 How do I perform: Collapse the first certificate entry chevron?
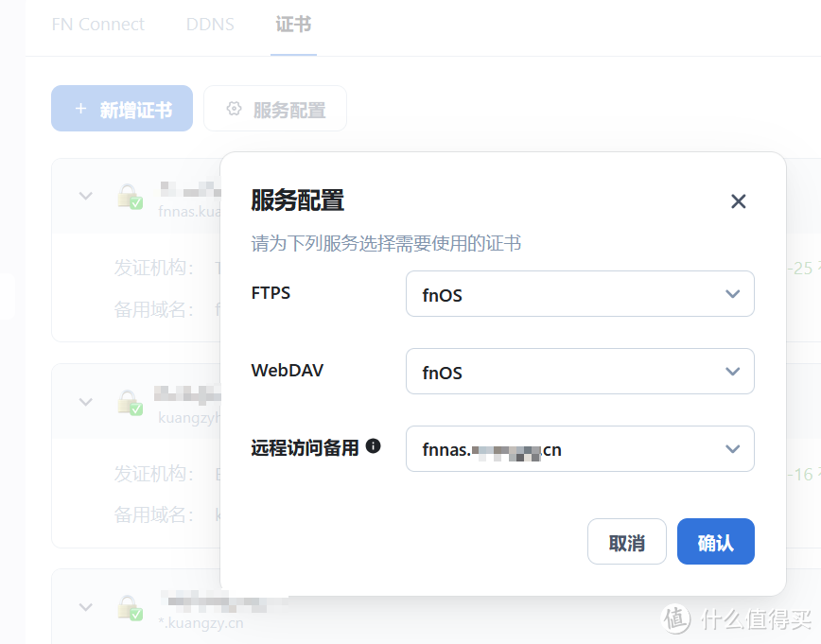pos(85,196)
